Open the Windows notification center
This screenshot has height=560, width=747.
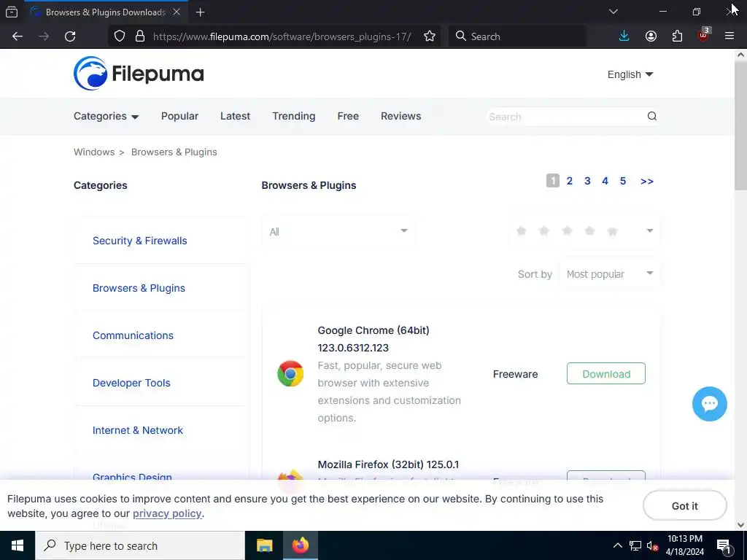[x=724, y=546]
